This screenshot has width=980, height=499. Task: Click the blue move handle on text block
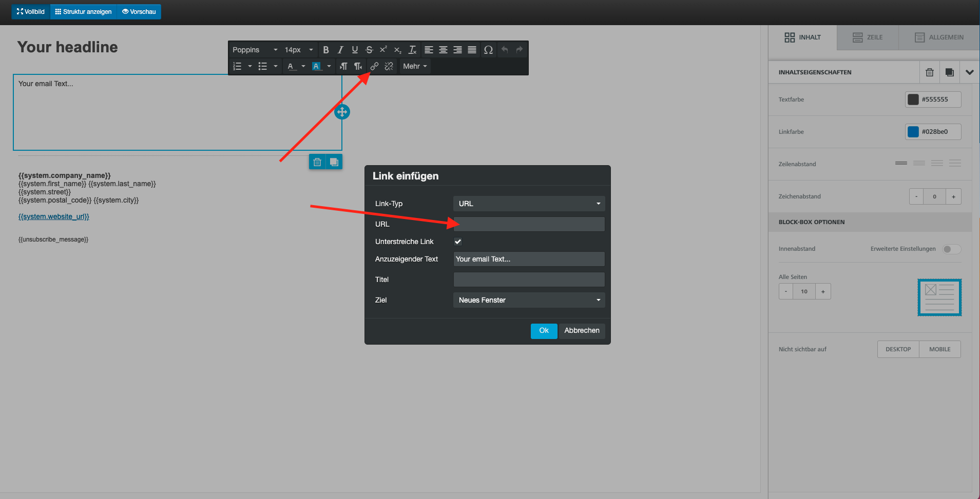(342, 112)
